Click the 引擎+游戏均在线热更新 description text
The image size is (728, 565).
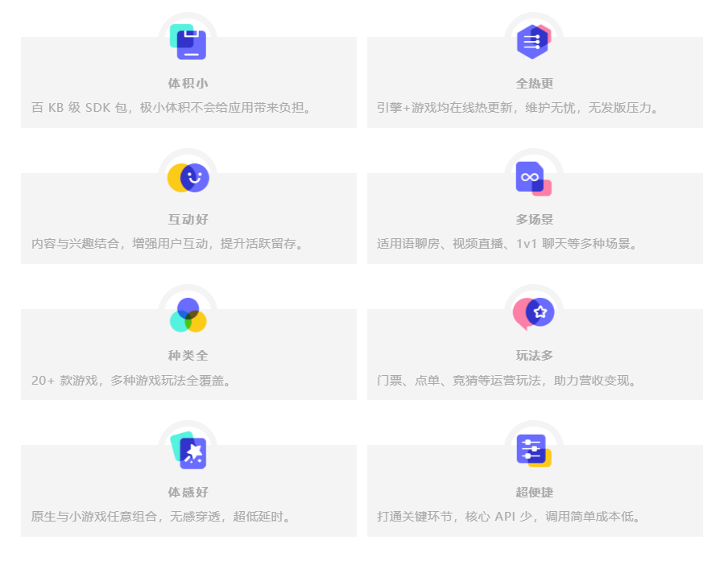tap(519, 108)
